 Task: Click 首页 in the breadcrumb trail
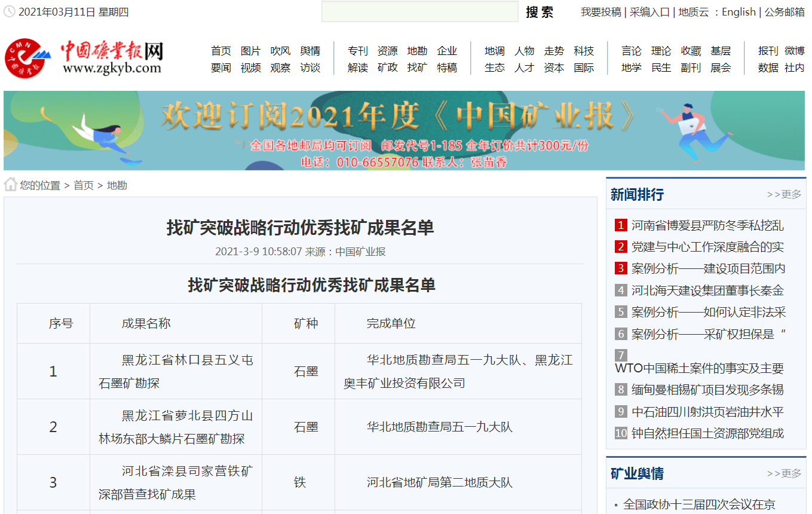tap(84, 185)
